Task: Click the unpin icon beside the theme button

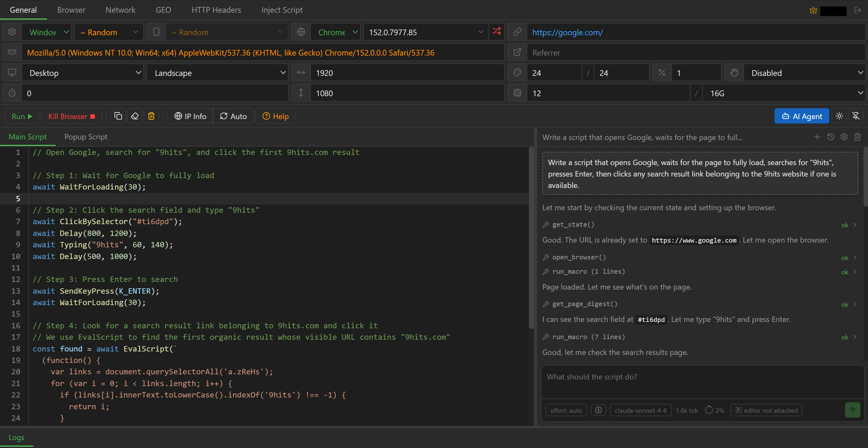Action: point(856,116)
